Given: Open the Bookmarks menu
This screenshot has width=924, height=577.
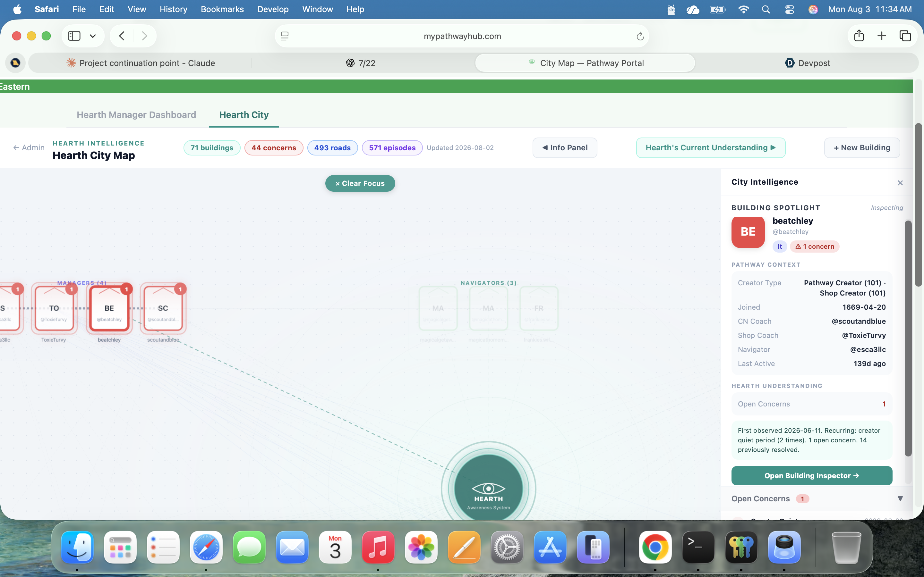Looking at the screenshot, I should point(222,9).
